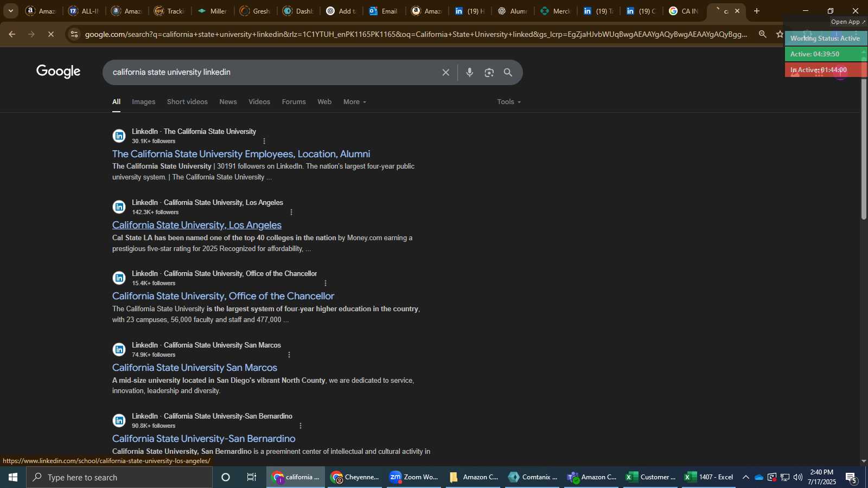This screenshot has width=868, height=488.
Task: Select the Images search tab
Action: (144, 102)
